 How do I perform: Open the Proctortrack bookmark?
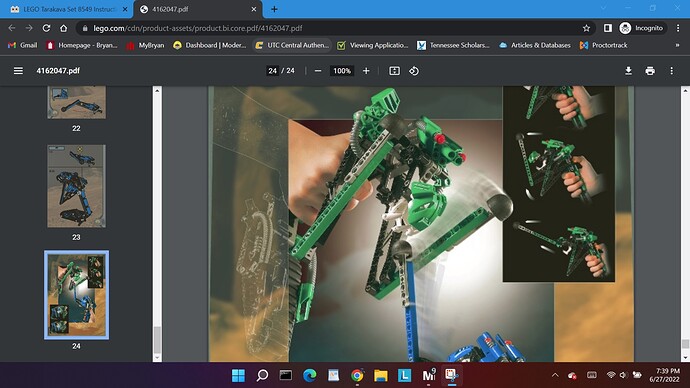pos(604,45)
